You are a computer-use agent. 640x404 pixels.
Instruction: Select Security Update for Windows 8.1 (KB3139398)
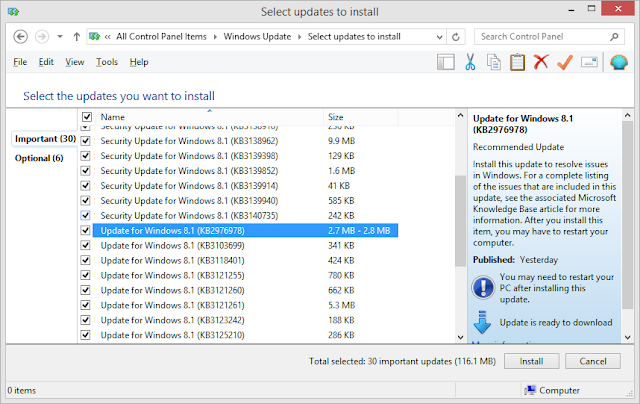coord(189,156)
